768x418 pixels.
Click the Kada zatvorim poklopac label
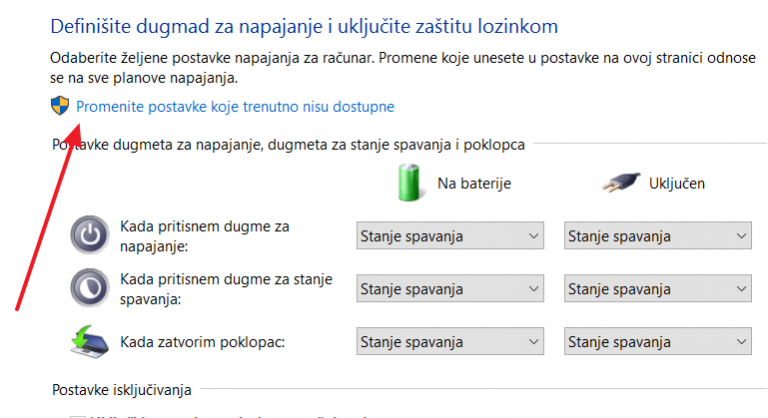[x=202, y=342]
